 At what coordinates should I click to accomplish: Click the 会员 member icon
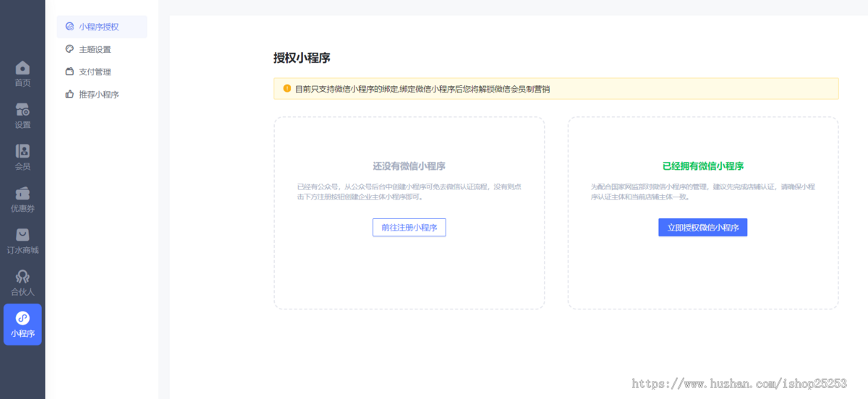22,152
